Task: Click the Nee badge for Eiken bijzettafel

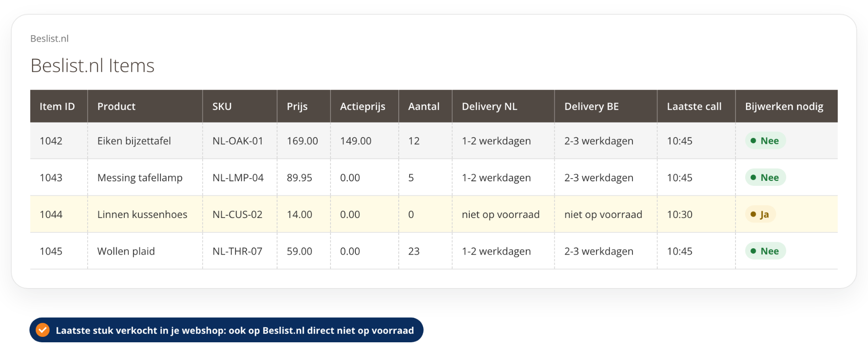Action: pyautogui.click(x=765, y=141)
